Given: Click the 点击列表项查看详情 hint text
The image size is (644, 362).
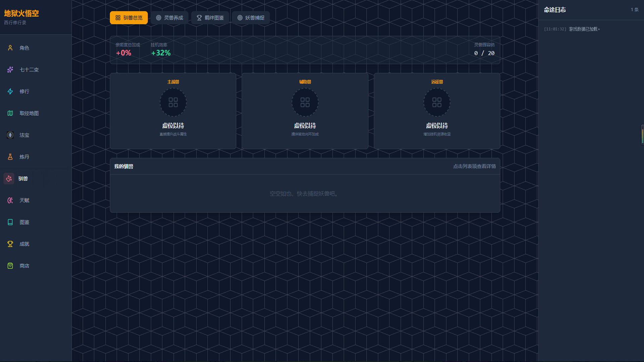Looking at the screenshot, I should pyautogui.click(x=474, y=166).
